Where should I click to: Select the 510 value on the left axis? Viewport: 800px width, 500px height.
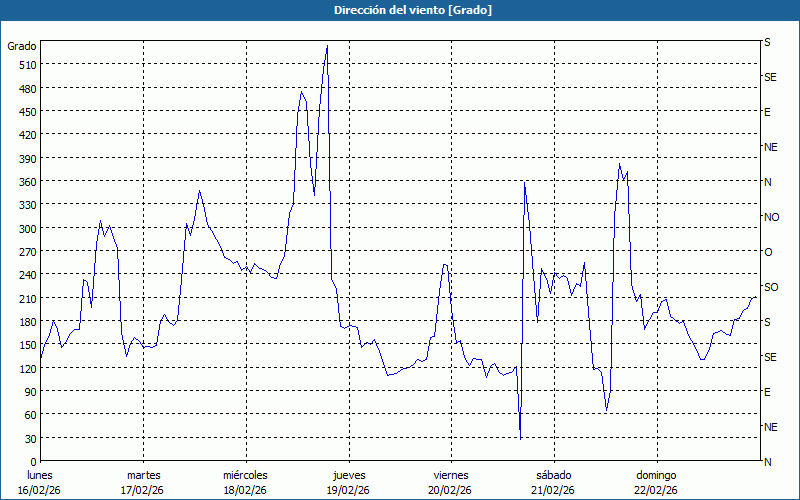[x=24, y=65]
